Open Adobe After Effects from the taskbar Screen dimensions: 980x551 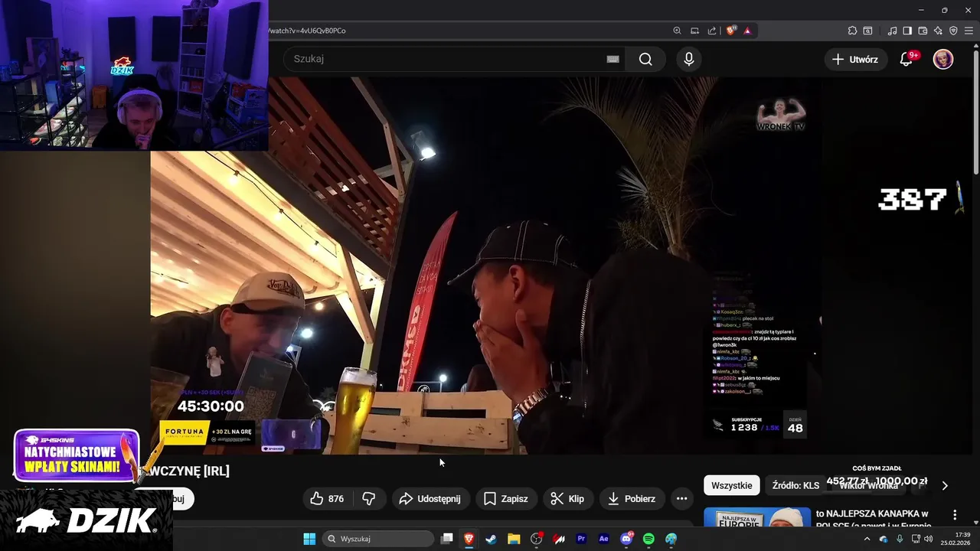(x=603, y=539)
